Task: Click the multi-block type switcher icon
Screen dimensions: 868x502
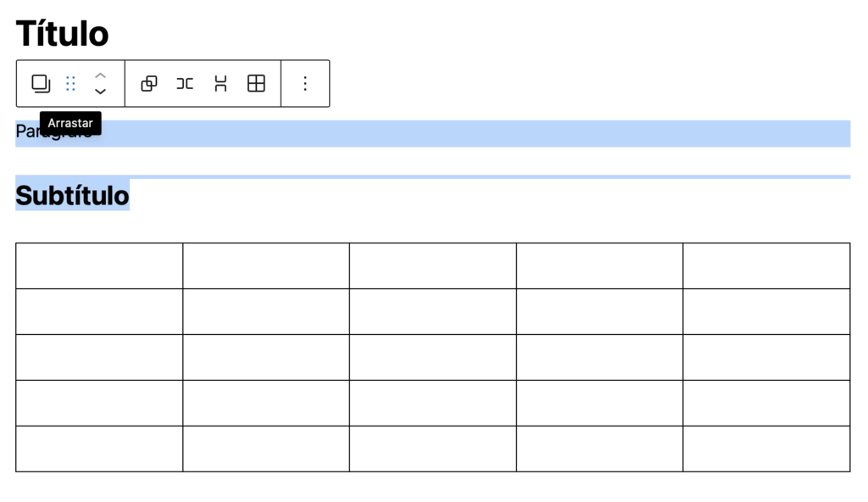Action: click(x=41, y=83)
